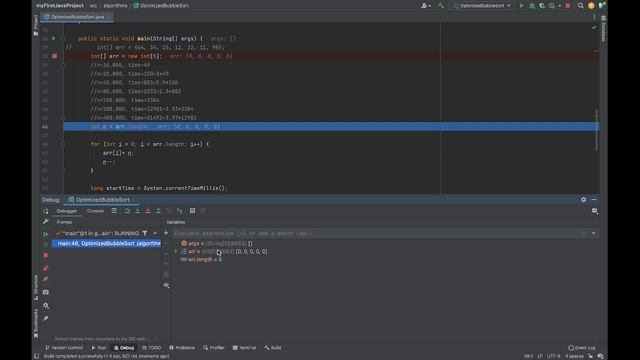Open Evaluate Expression calculator icon
Viewport: 640px width, 360px height.
[x=192, y=211]
